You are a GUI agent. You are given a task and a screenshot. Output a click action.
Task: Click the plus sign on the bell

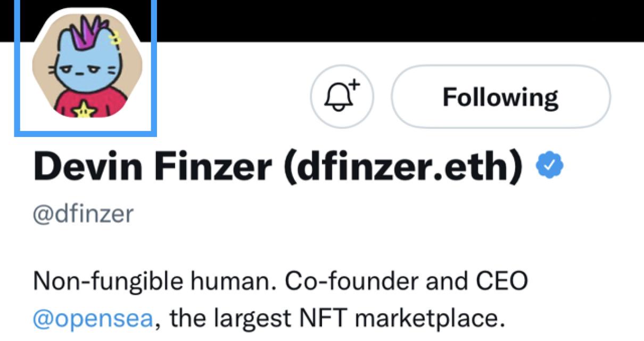354,85
